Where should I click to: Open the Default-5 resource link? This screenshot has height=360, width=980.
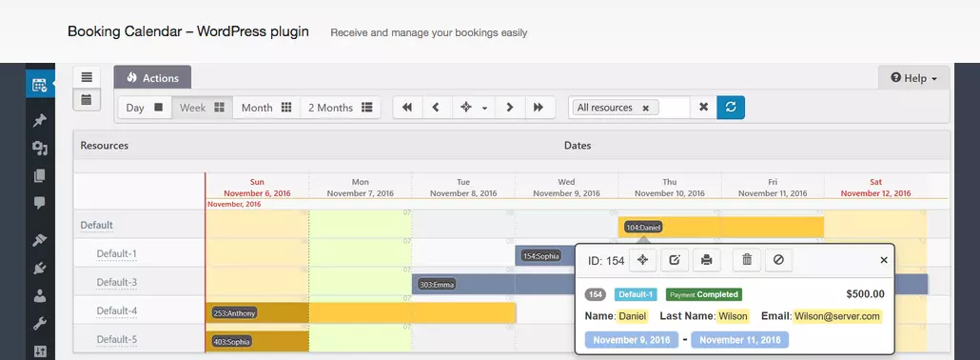click(x=116, y=340)
